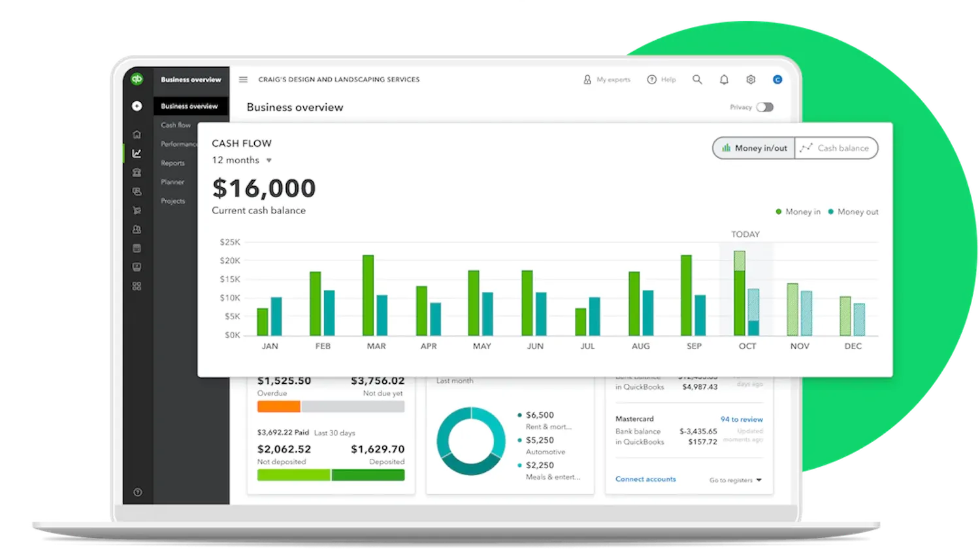The height and width of the screenshot is (549, 980).
Task: Click the $1,525.50 Overdue amount
Action: pos(284,381)
